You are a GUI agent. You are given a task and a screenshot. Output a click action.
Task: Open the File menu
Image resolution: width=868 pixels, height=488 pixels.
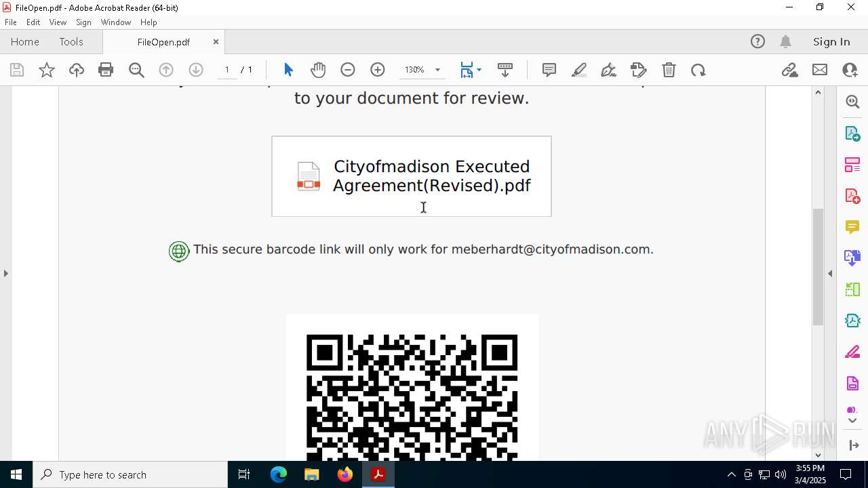point(11,22)
